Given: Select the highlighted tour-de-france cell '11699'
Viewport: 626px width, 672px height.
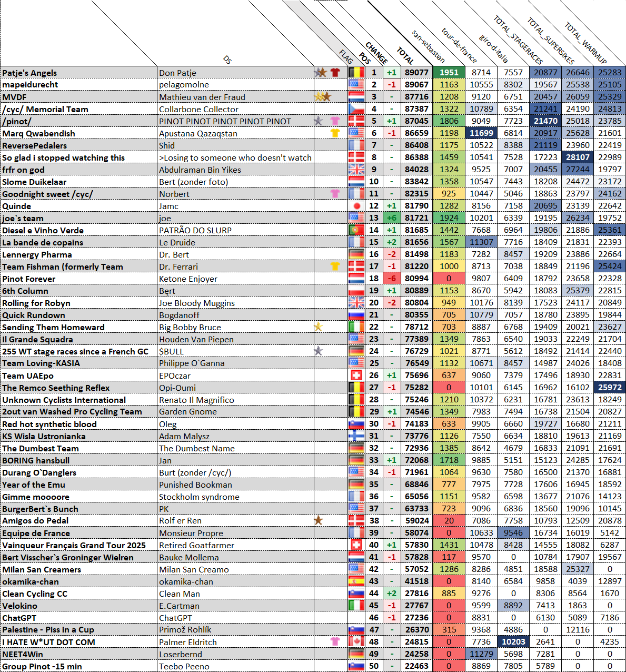Looking at the screenshot, I should (x=481, y=133).
